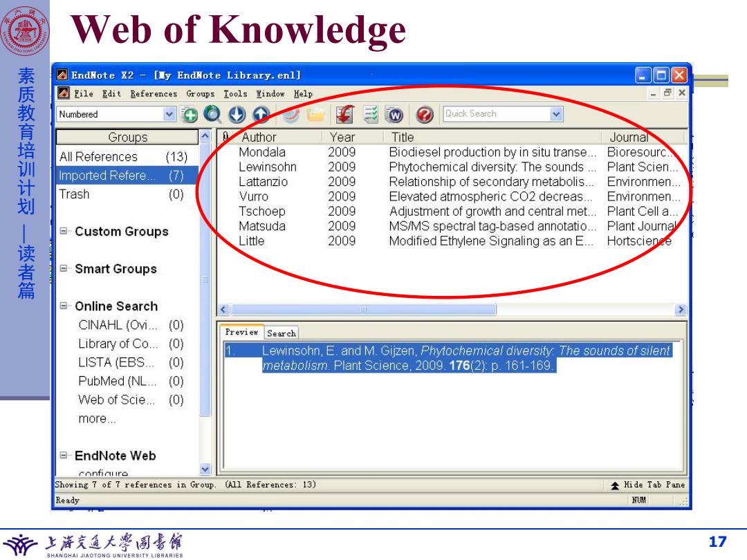Collapse the EndNote Web section
The height and width of the screenshot is (560, 747).
coord(64,456)
